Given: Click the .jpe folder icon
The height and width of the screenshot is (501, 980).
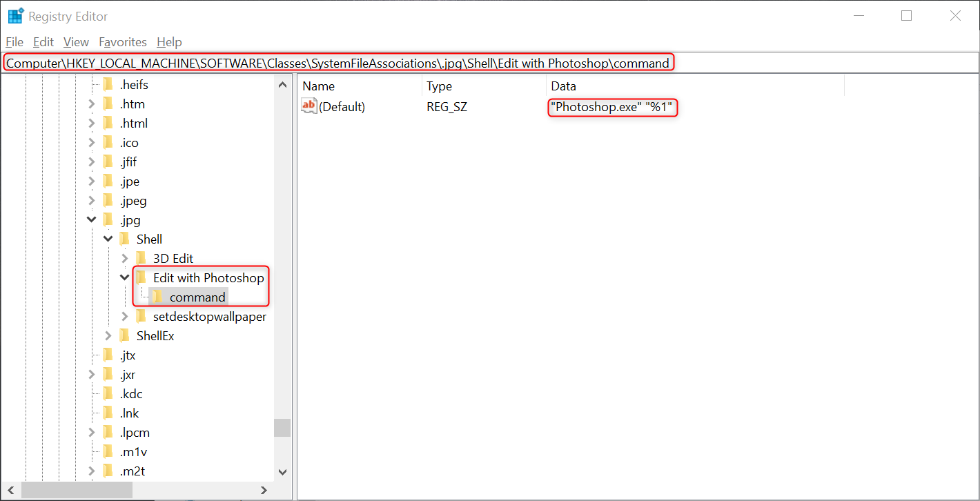Looking at the screenshot, I should [x=108, y=181].
